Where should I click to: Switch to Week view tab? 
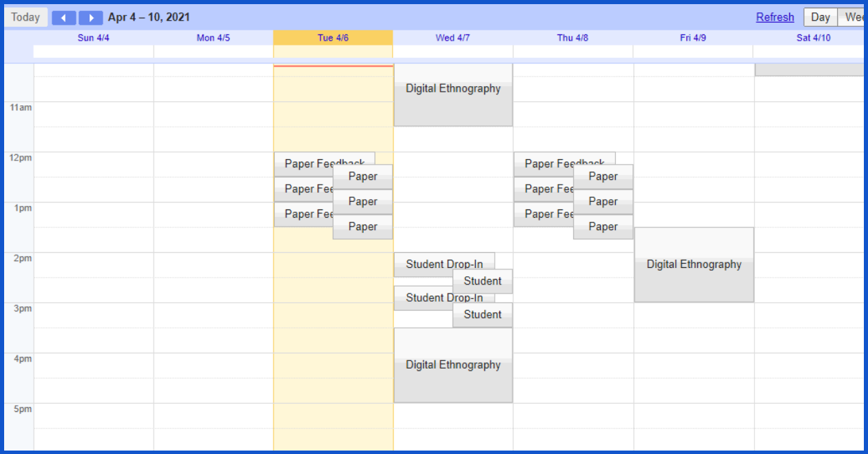point(854,17)
